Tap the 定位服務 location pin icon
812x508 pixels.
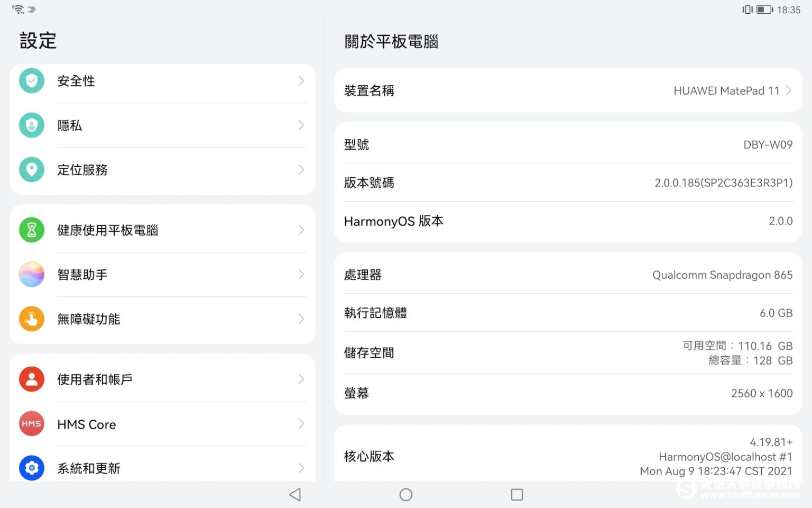click(32, 170)
